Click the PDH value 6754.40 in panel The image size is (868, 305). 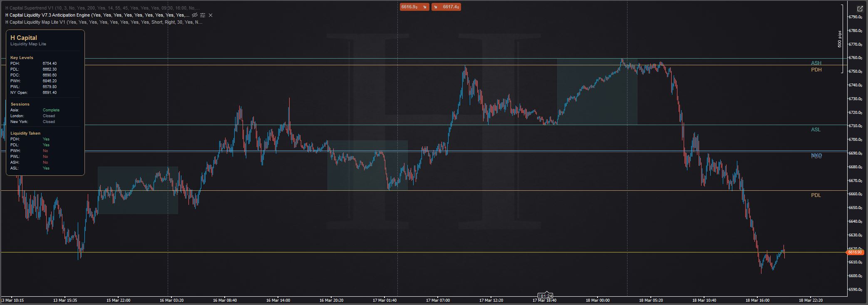[x=50, y=64]
